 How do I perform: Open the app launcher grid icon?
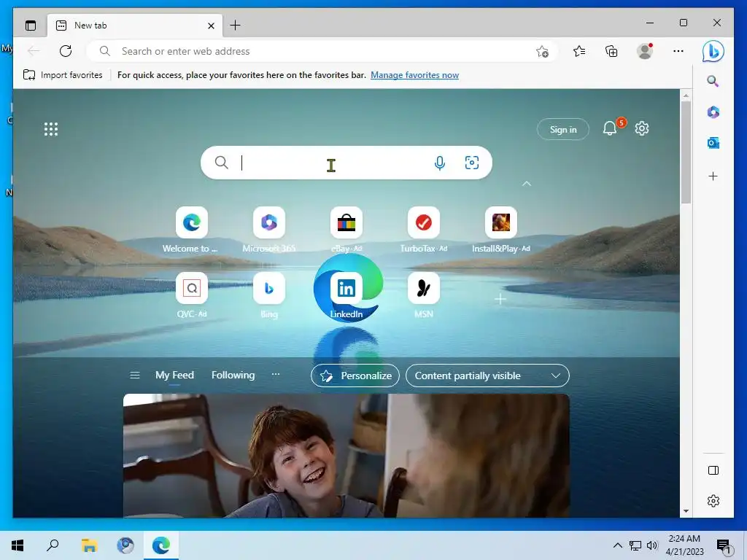(x=51, y=129)
